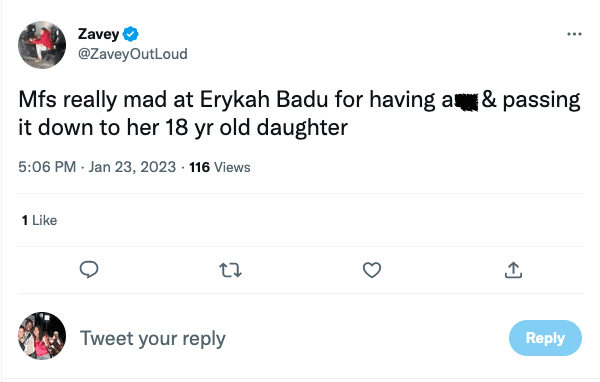This screenshot has width=600, height=382.
Task: Select the Jan 23, 2023 date
Action: (132, 167)
